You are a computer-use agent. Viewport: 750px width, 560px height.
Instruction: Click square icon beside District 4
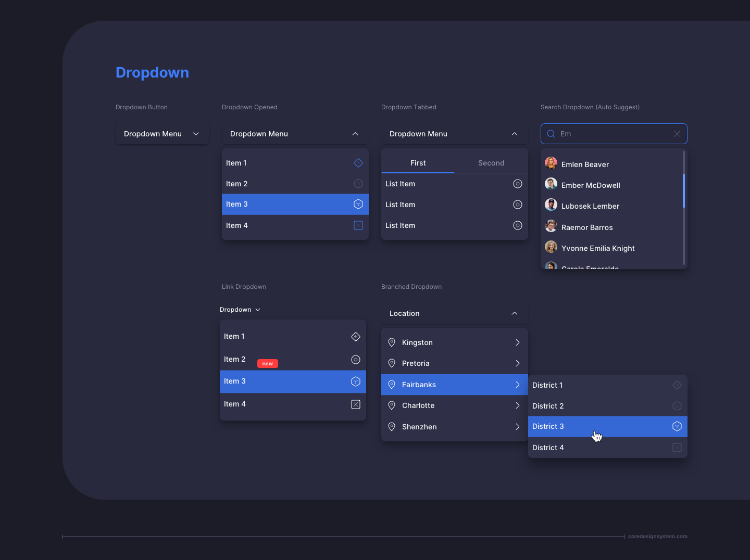point(677,448)
